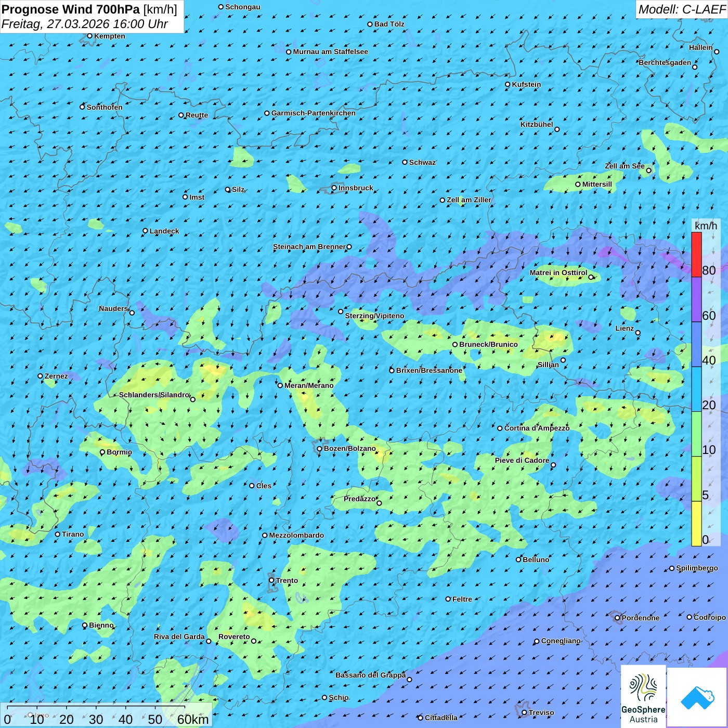
Task: Select the red 80+ km/h legend color
Action: (696, 254)
